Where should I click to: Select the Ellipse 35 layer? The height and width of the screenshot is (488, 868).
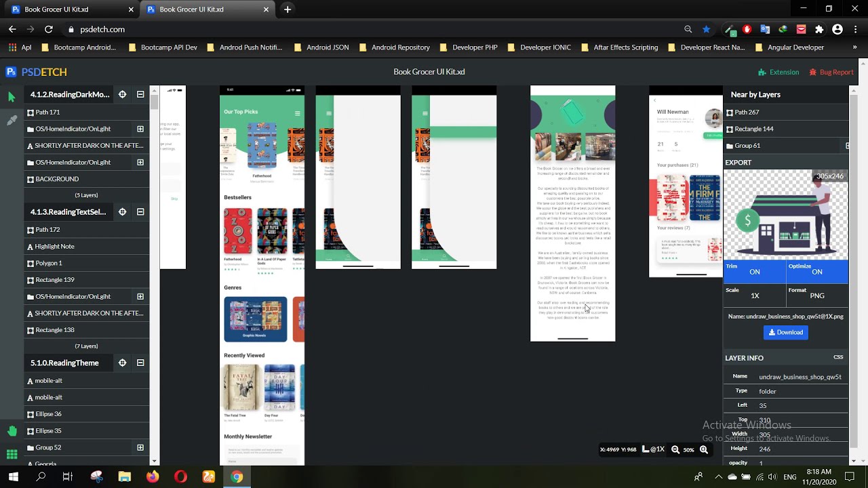coord(85,430)
